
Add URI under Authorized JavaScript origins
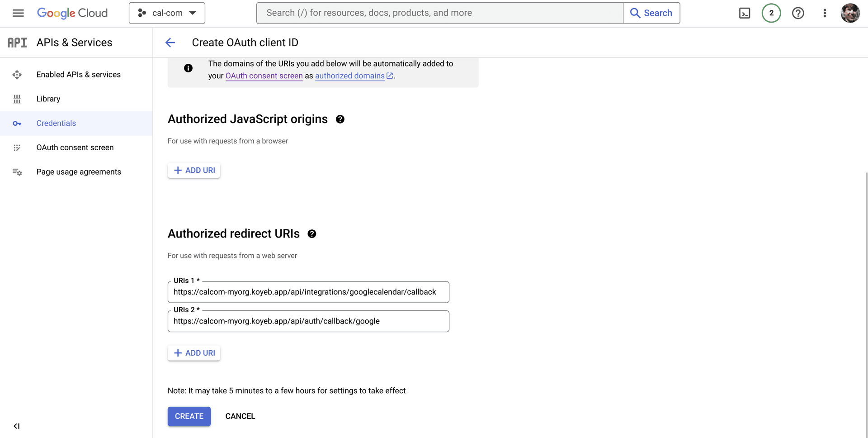pos(194,171)
